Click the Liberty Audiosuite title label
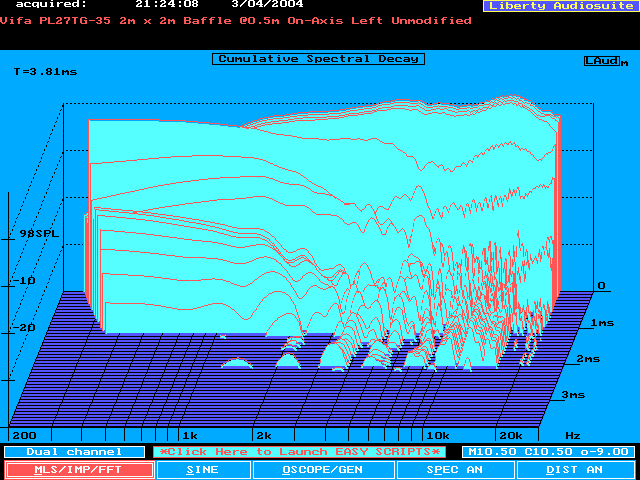The image size is (640, 480). tap(559, 6)
